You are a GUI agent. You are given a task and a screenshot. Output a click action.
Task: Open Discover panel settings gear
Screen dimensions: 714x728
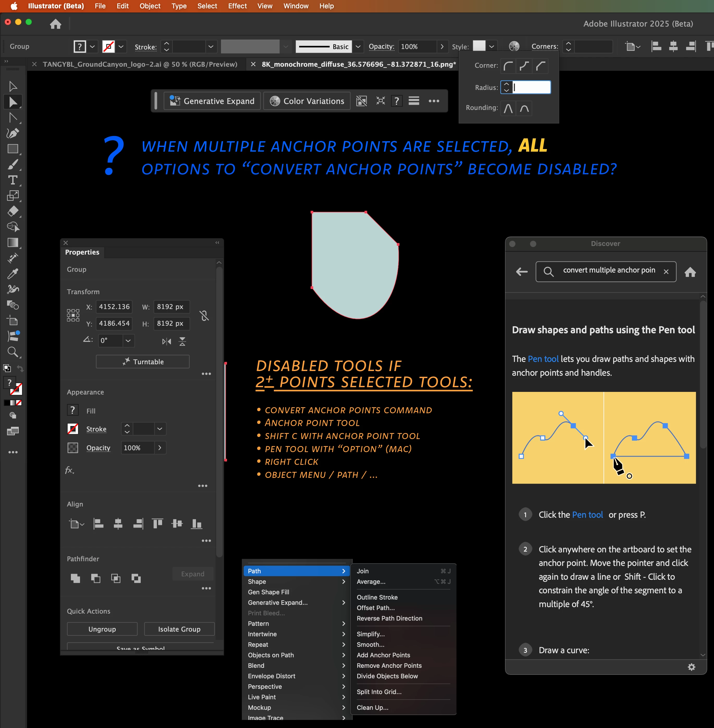coord(691,667)
